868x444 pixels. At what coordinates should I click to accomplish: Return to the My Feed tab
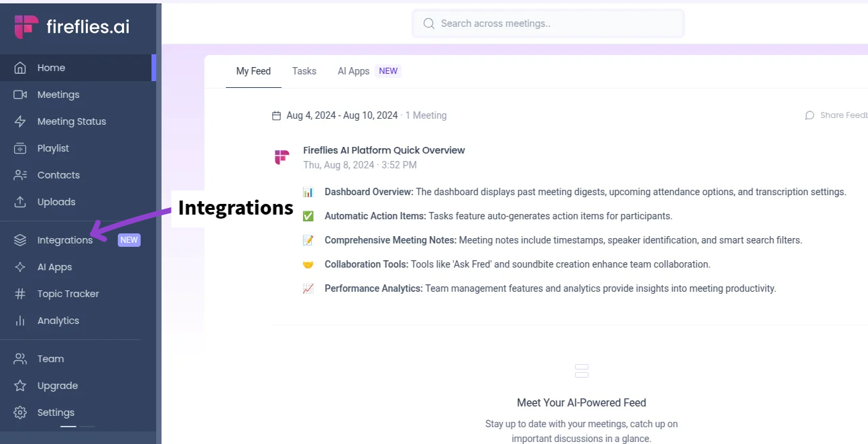[x=253, y=70]
